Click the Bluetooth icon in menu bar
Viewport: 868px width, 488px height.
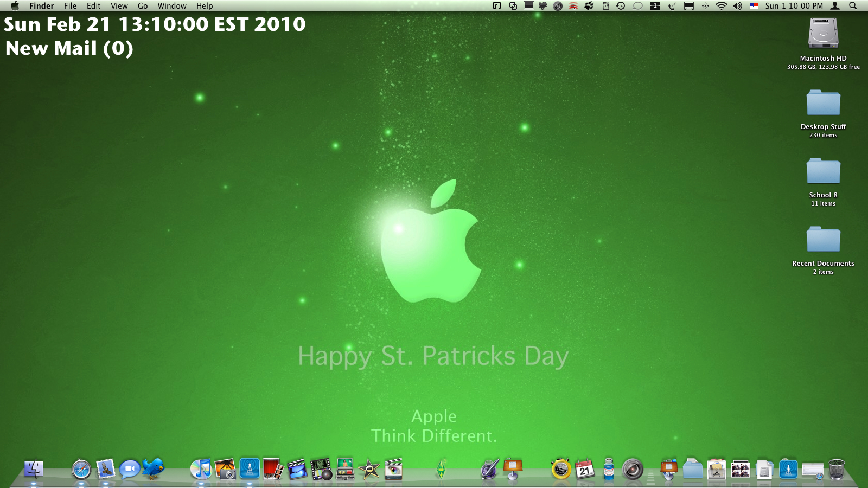coord(705,5)
